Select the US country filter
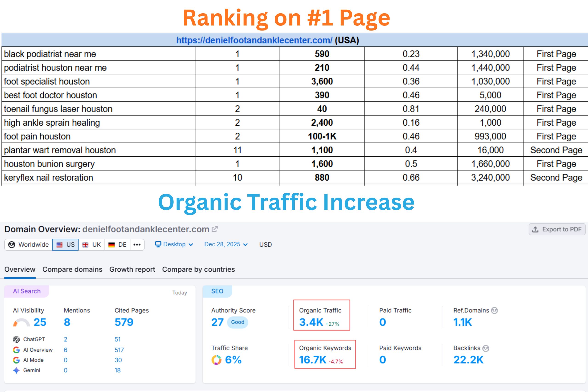This screenshot has width=588, height=392. (x=65, y=245)
